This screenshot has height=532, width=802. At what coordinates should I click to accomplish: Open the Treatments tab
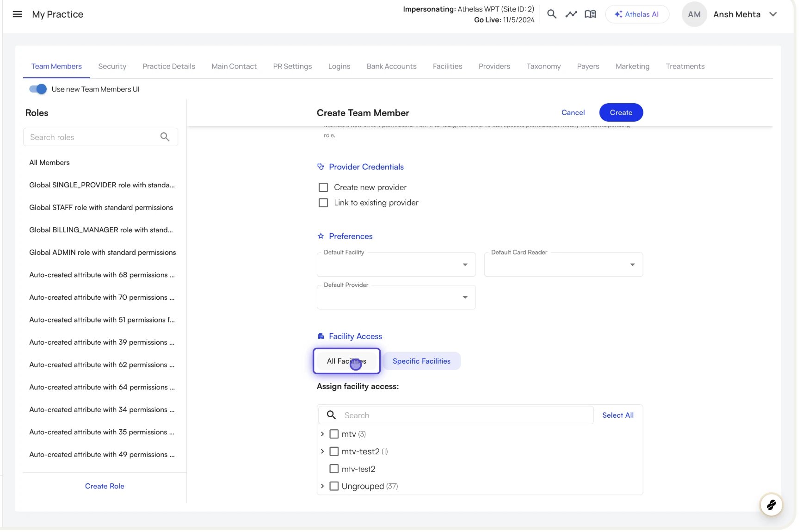click(685, 66)
